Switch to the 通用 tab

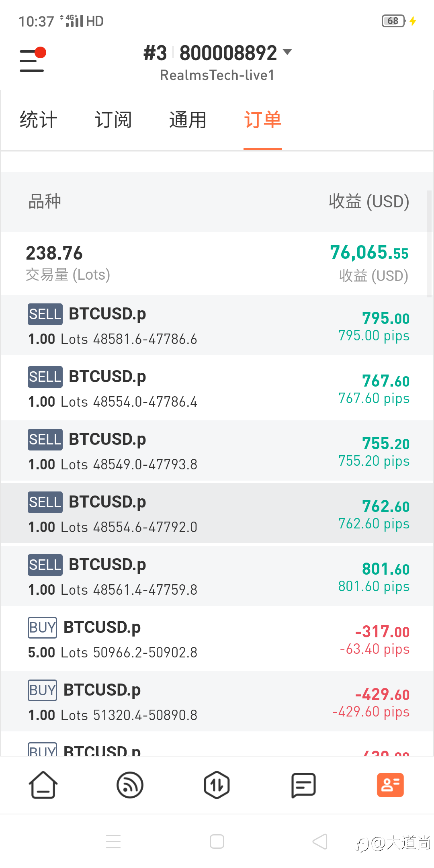[188, 120]
